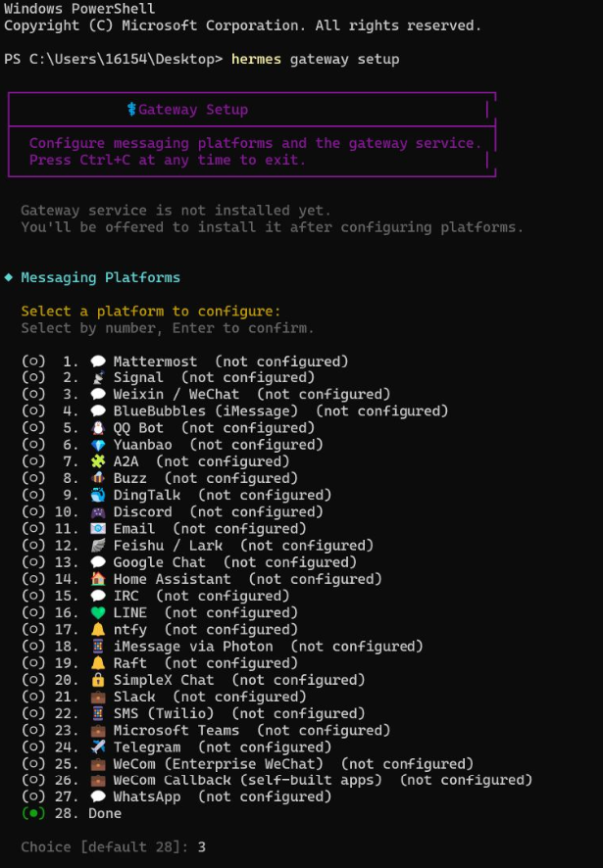
Task: Click the A2A puzzle piece icon
Action: [x=97, y=461]
